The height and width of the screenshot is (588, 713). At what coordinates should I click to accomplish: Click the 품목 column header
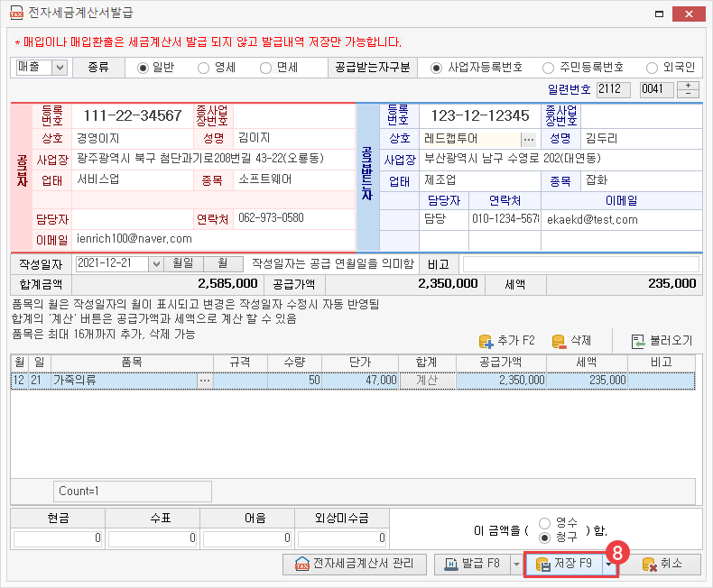[132, 363]
